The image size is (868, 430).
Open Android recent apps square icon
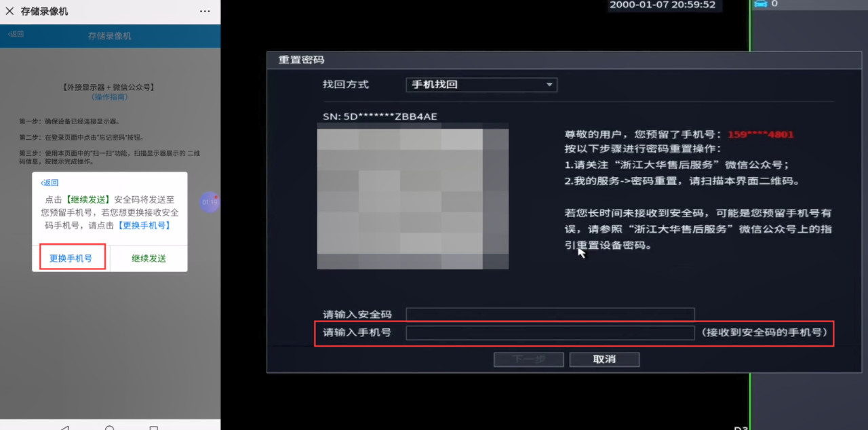(155, 428)
